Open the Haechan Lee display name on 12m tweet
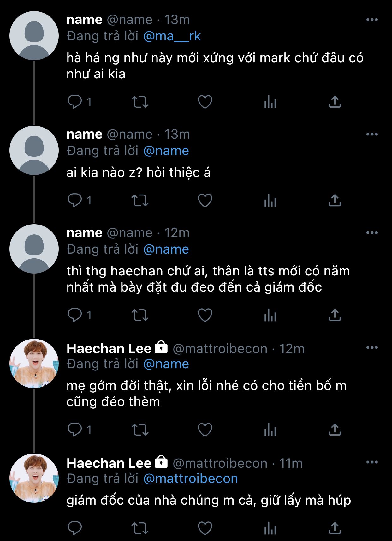Screen dimensions: 392x541 point(109,349)
